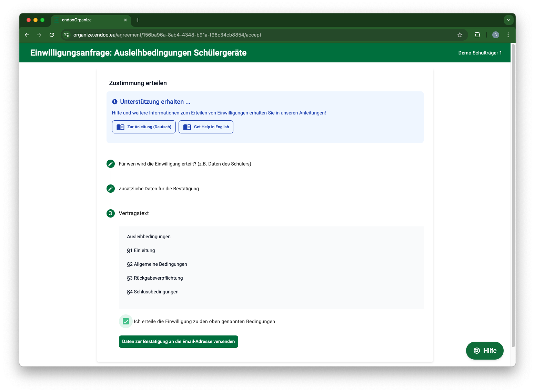The width and height of the screenshot is (535, 392).
Task: Click the site information icon in address bar
Action: click(x=67, y=35)
